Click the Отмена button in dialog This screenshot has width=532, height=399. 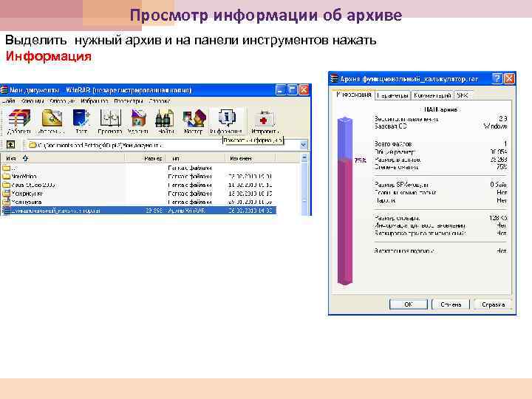[x=451, y=304]
